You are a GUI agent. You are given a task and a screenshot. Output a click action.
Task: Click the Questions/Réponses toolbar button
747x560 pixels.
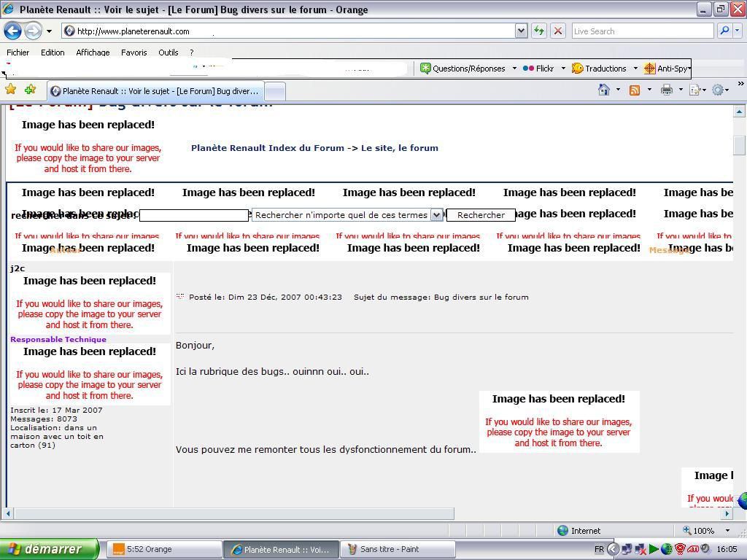(462, 69)
